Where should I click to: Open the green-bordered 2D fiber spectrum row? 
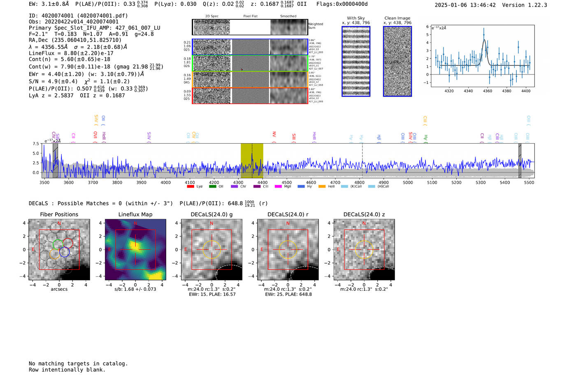pyautogui.click(x=250, y=63)
